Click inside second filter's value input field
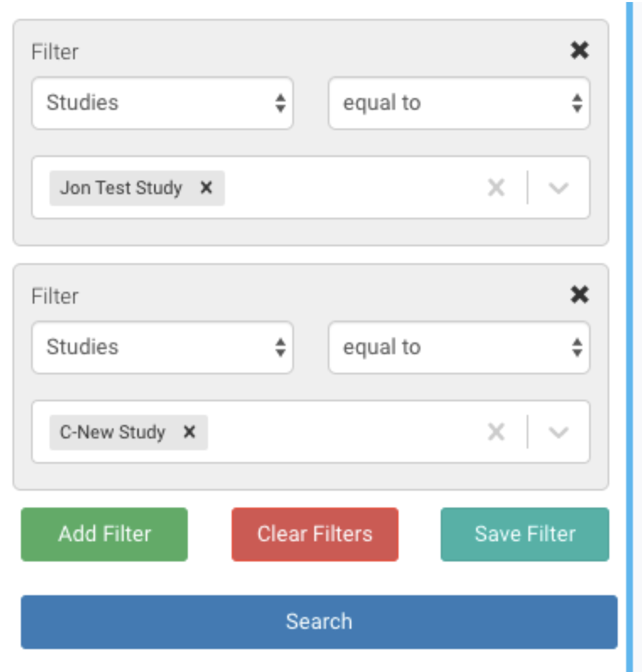642x672 pixels. (344, 432)
